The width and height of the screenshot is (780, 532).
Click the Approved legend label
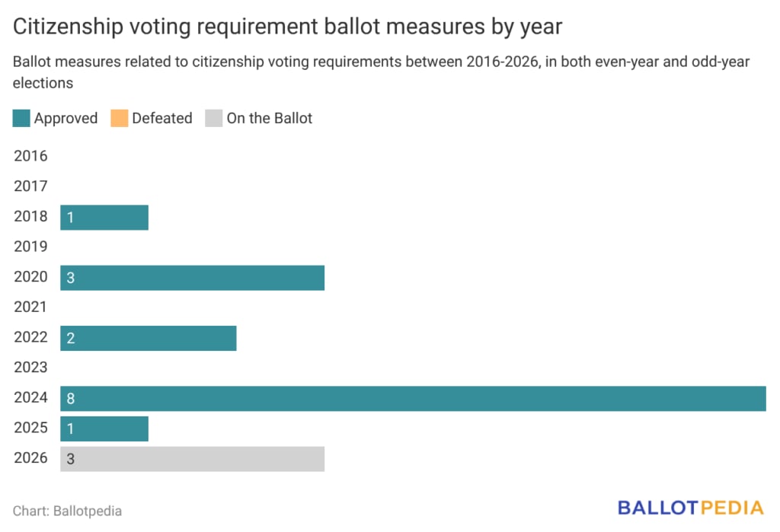tap(66, 118)
